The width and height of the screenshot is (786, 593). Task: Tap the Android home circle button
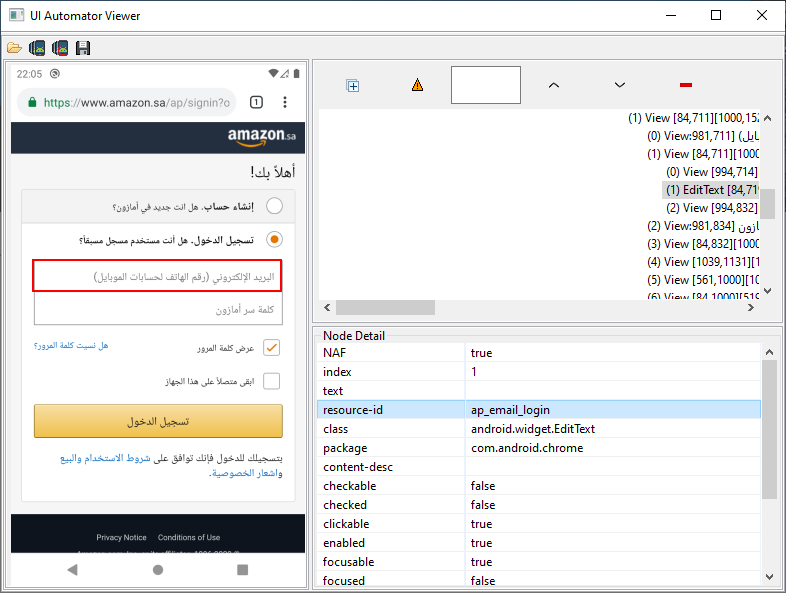(x=158, y=569)
